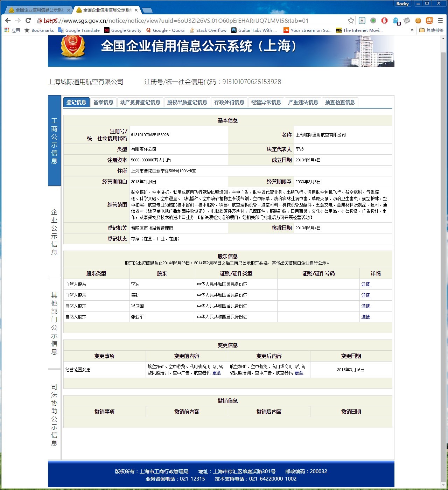This screenshot has height=490, width=448.
Task: Select the 司法协助公示信息 sidebar section
Action: point(54,415)
